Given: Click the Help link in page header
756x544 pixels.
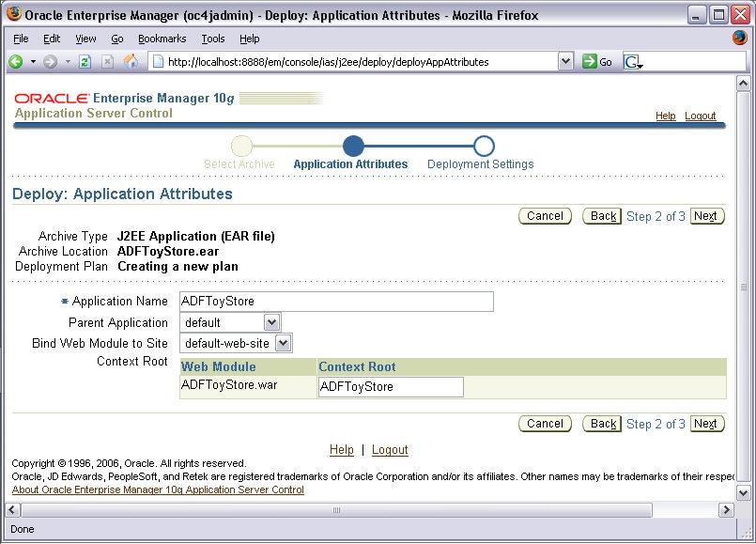Looking at the screenshot, I should [665, 116].
